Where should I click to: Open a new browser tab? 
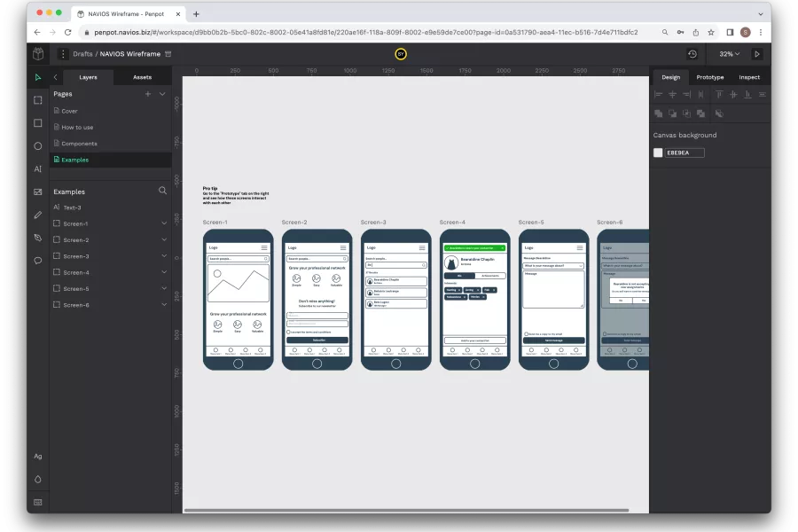(196, 14)
